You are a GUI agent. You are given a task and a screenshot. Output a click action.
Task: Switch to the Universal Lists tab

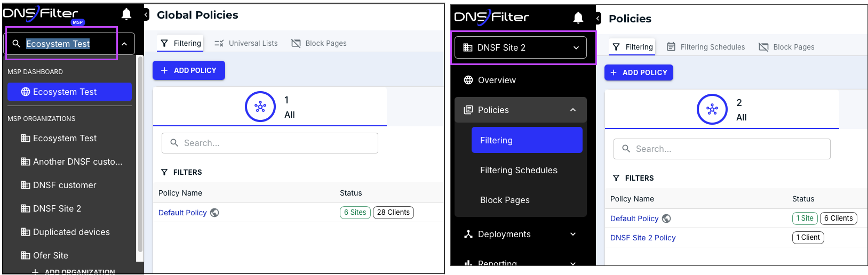tap(246, 43)
